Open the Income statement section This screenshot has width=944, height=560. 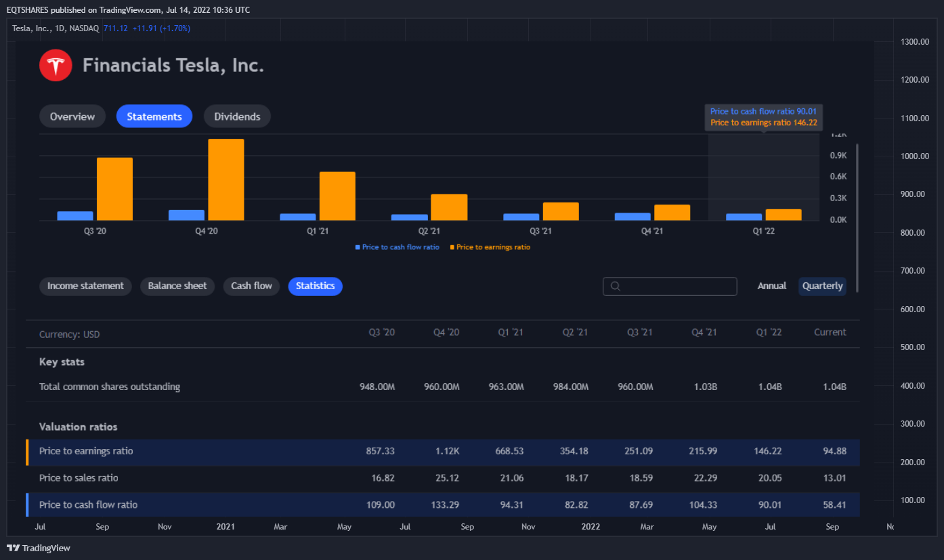coord(85,286)
